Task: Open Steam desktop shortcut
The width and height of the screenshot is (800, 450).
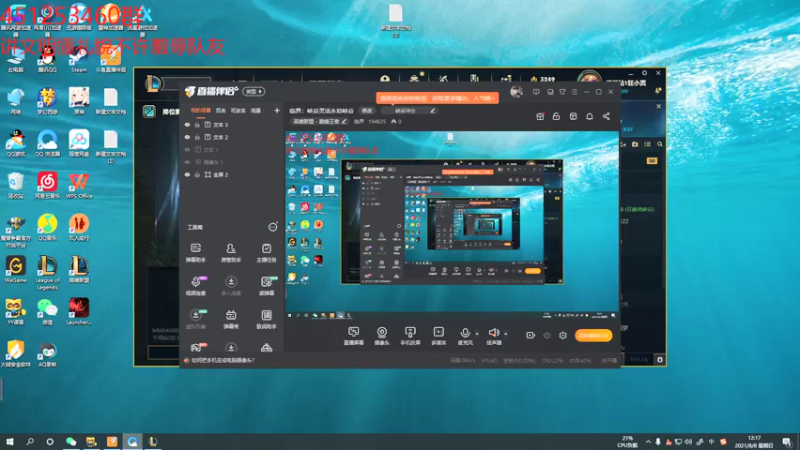Action: click(x=79, y=60)
